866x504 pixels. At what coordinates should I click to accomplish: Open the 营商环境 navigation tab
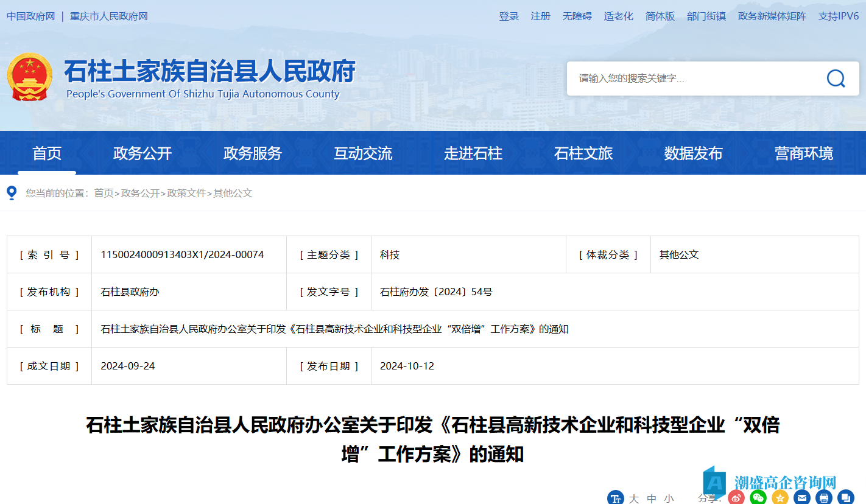point(804,153)
